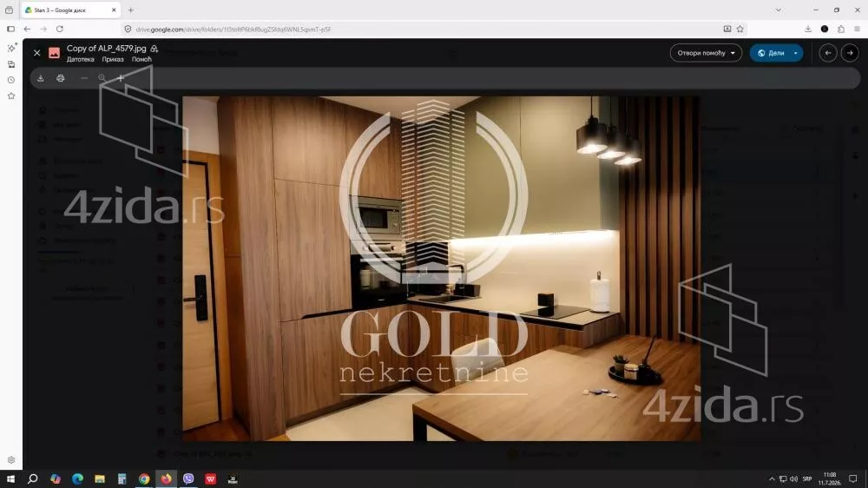Open the Copilot icon in taskbar

tap(56, 478)
